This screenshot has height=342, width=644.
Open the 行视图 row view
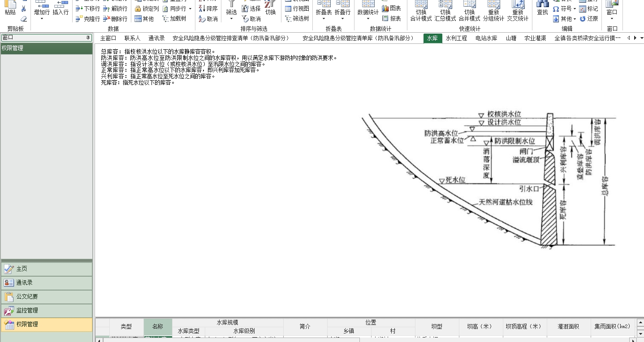297,9
